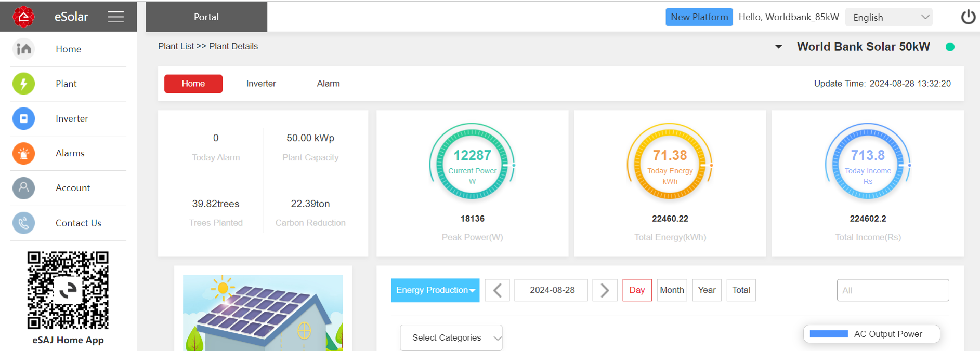Click the All filter input field
The width and height of the screenshot is (980, 351).
(x=893, y=290)
